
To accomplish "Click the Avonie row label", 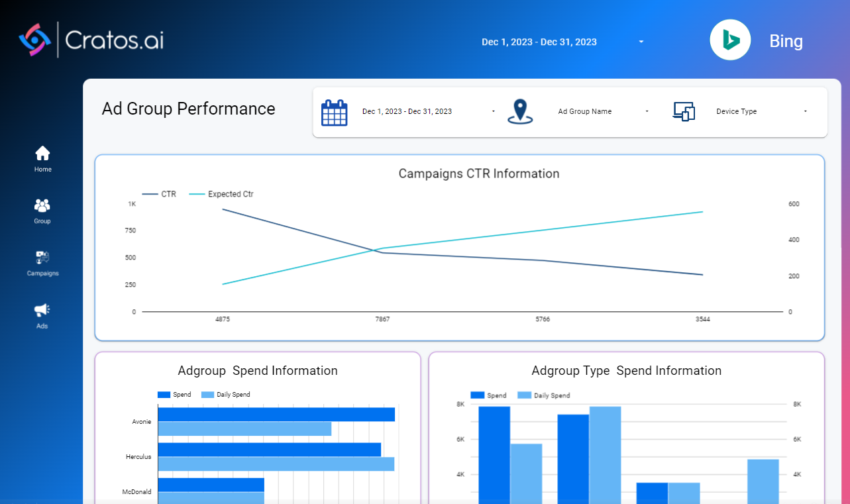I will 141,421.
